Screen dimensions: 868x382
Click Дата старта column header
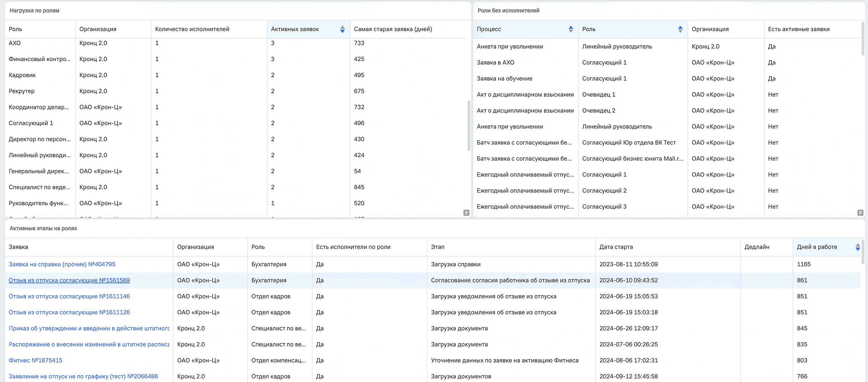(x=668, y=247)
